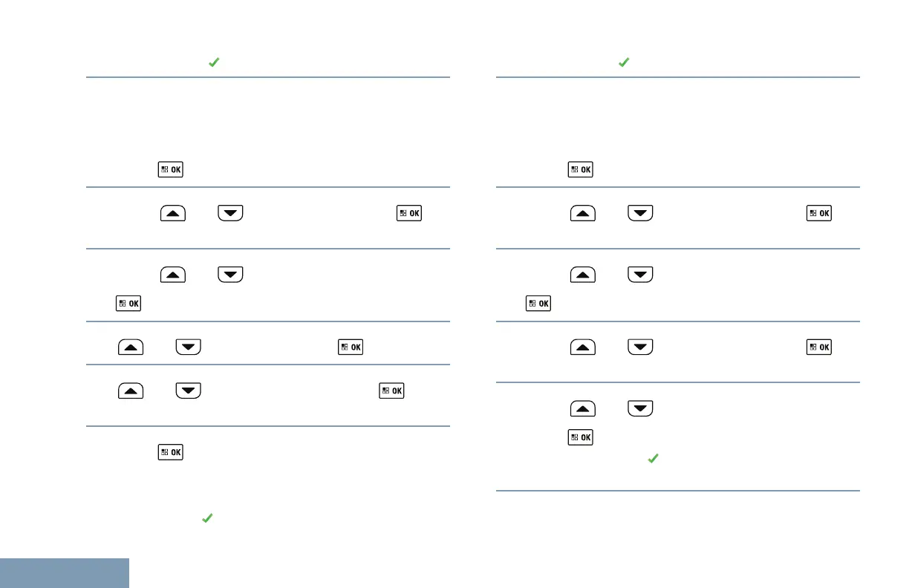Click the green checkmark atop the right column
The image size is (909, 588).
pyautogui.click(x=624, y=64)
